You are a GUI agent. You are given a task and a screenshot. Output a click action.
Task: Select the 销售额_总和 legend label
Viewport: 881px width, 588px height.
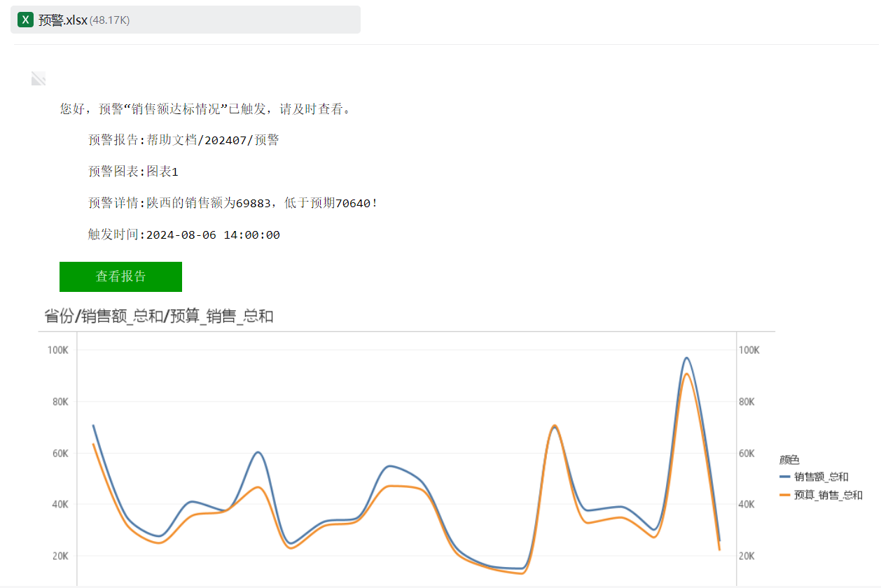point(821,477)
